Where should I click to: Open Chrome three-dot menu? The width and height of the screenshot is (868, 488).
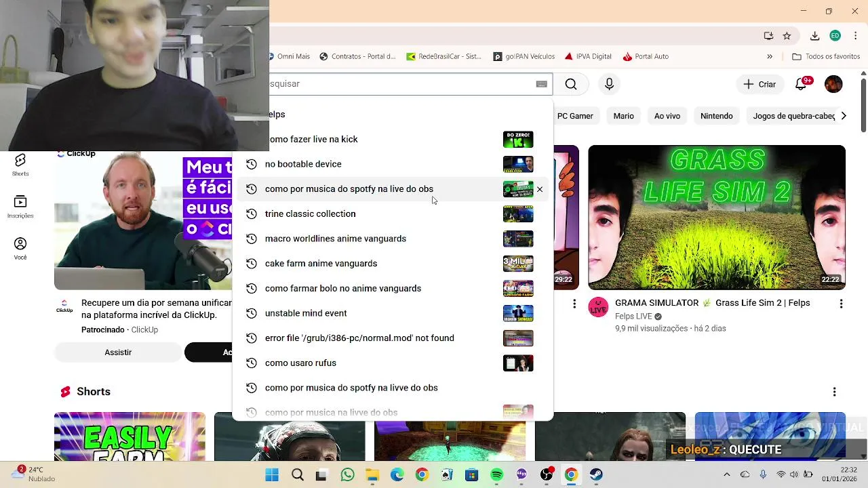[x=854, y=36]
